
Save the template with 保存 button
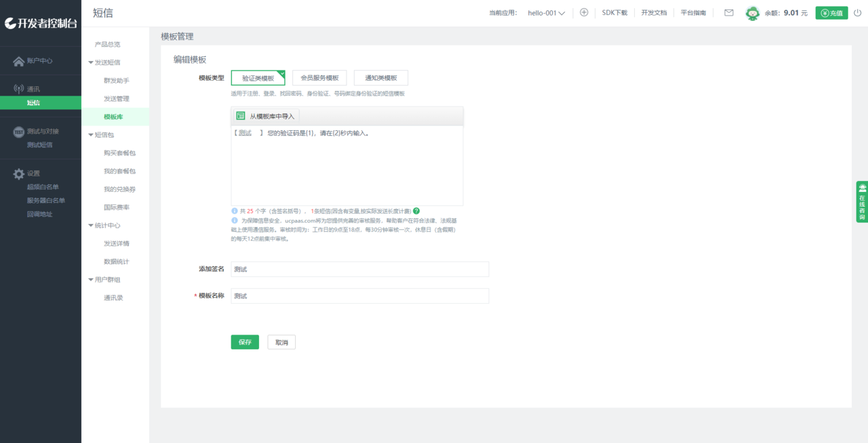click(245, 342)
